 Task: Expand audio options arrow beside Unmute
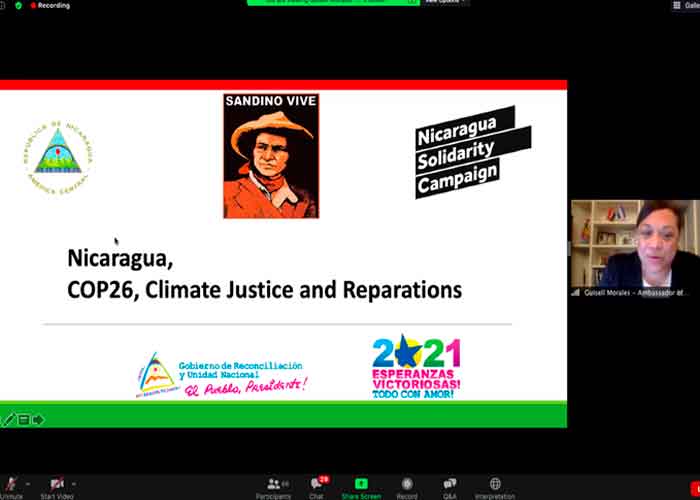27,482
